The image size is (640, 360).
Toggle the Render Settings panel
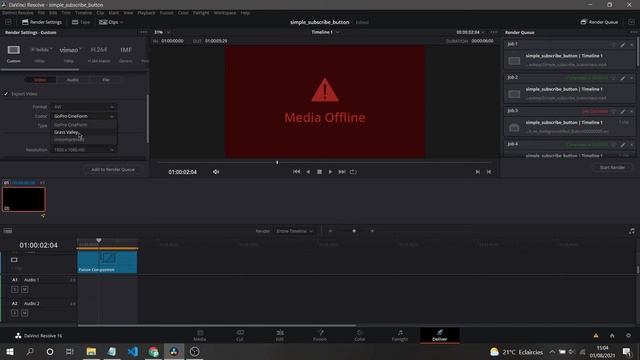[42, 22]
